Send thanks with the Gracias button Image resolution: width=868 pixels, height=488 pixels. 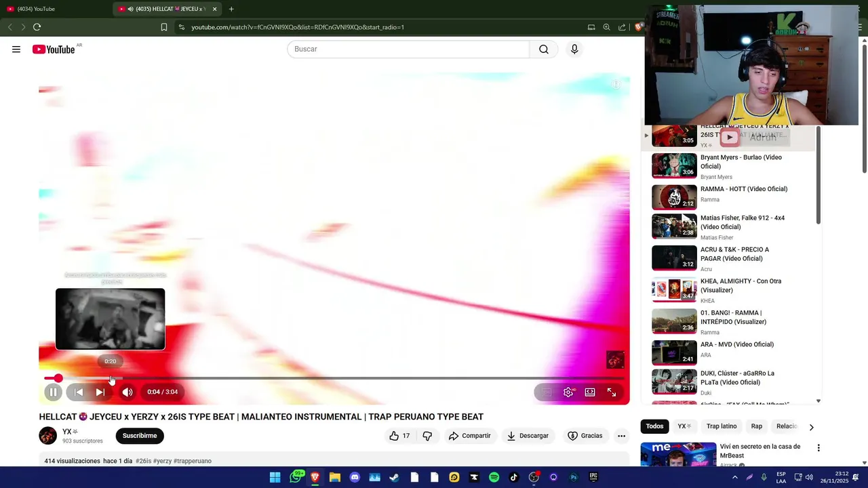[585, 436]
